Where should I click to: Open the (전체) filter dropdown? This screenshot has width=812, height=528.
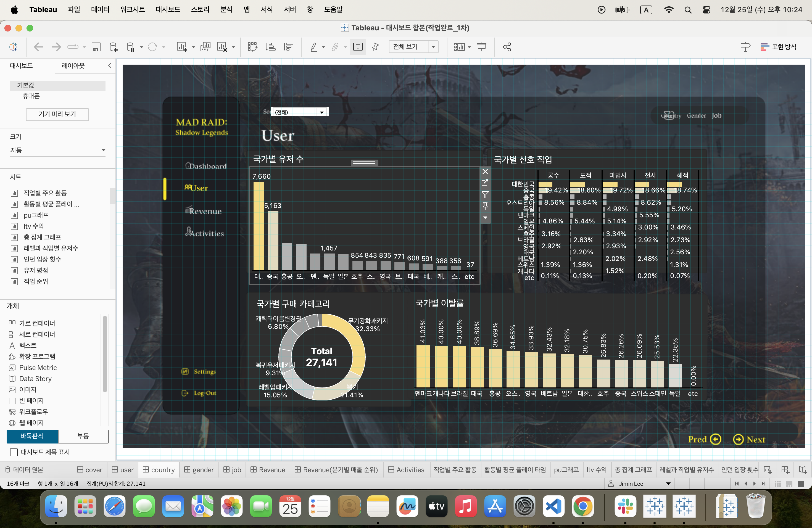(x=300, y=112)
